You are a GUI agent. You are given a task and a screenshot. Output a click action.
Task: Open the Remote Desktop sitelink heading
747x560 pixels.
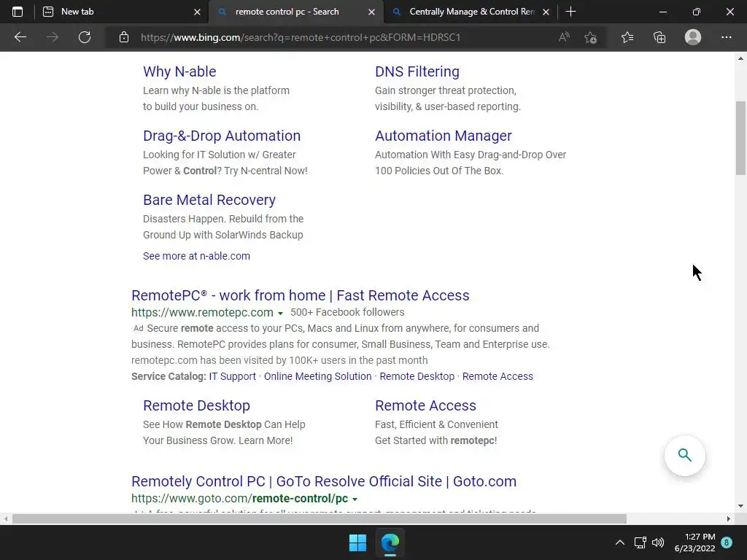[x=196, y=405]
